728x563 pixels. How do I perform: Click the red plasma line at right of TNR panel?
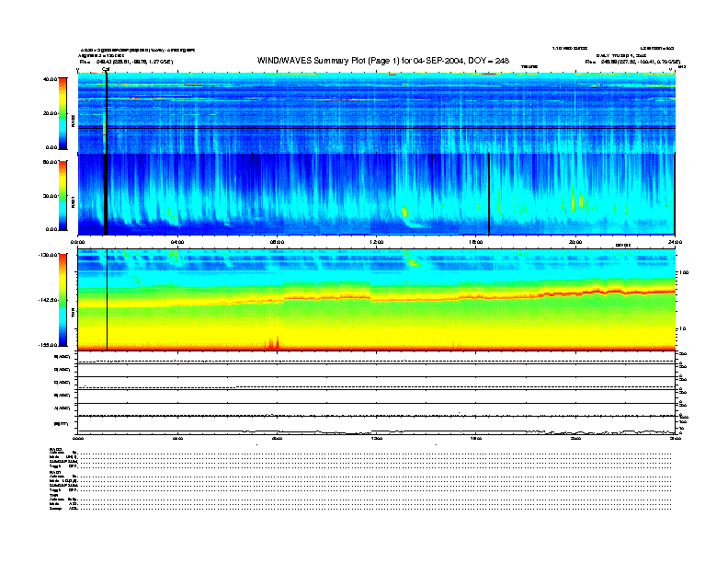pyautogui.click(x=643, y=292)
